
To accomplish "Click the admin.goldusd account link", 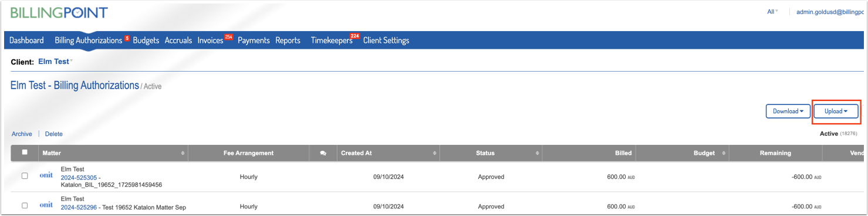I will 830,12.
